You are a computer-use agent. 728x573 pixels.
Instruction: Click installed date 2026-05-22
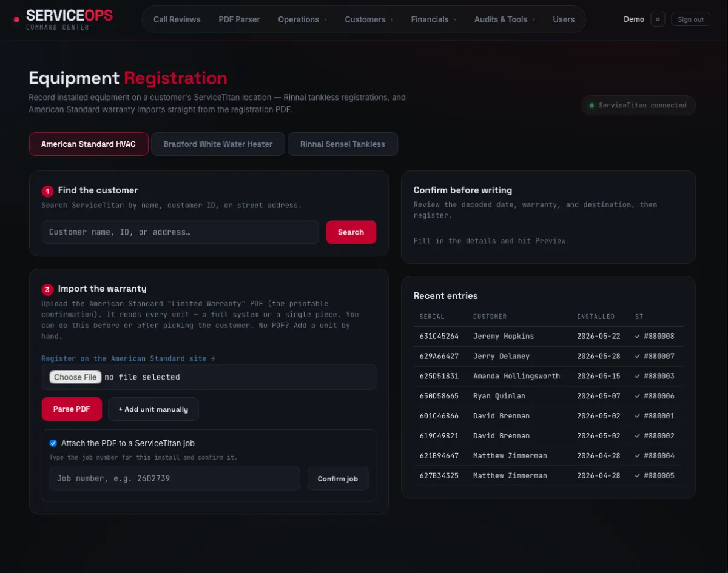click(x=598, y=336)
